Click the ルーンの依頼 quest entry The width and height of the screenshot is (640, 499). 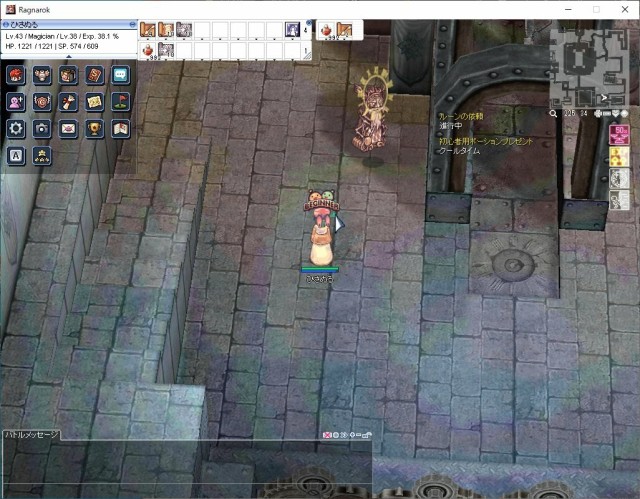coord(461,116)
